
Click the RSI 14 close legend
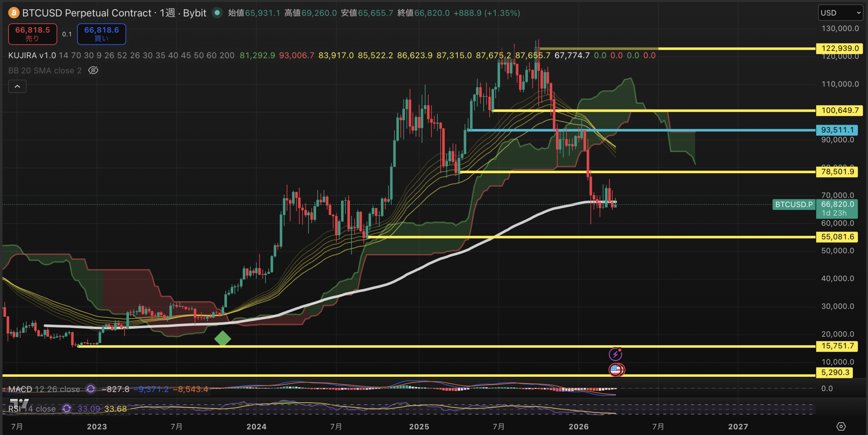click(32, 409)
